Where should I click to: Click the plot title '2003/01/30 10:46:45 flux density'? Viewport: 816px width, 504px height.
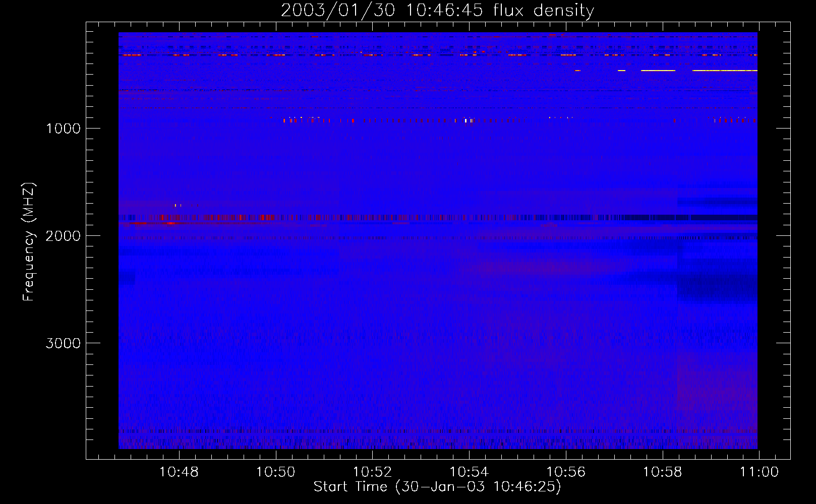tap(437, 11)
